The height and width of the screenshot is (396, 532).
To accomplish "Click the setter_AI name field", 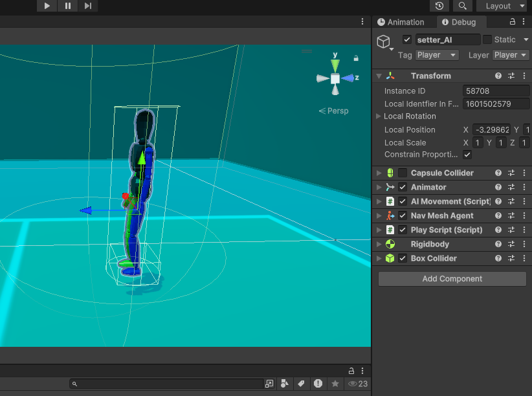I will tap(447, 40).
